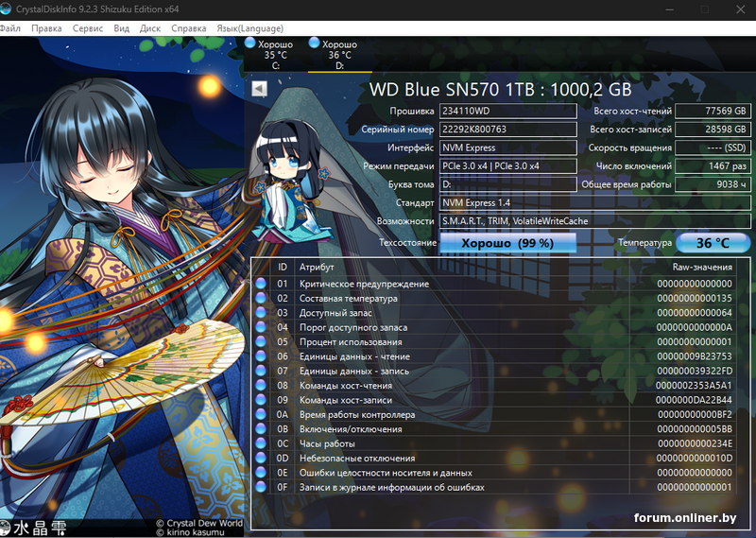Click the previous disk arrow button
The height and width of the screenshot is (538, 756).
[x=259, y=89]
